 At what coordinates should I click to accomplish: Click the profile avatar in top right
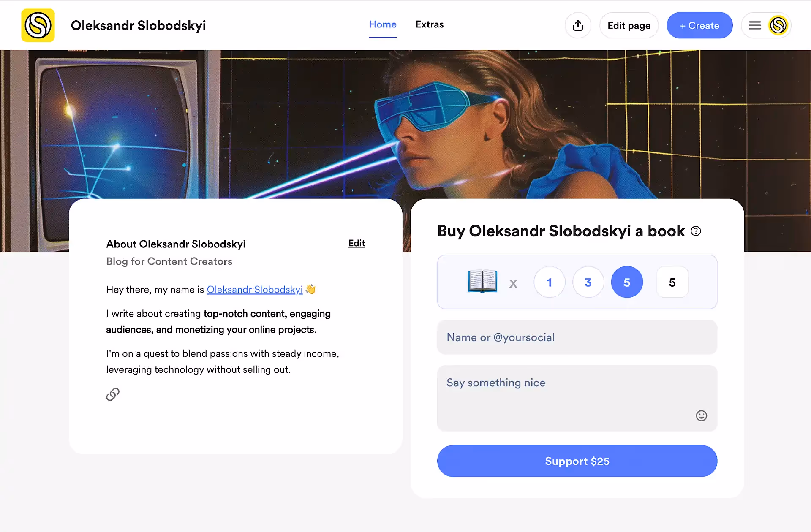coord(778,25)
